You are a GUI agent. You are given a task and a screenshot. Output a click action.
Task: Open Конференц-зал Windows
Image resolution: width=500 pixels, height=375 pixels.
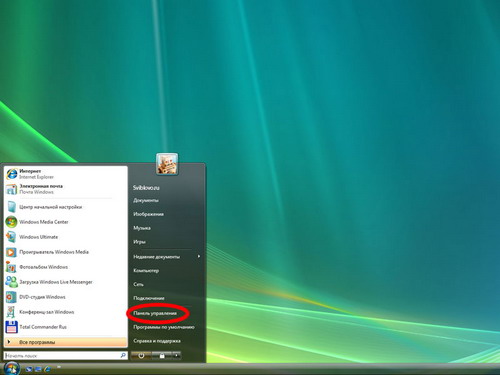coord(66,312)
